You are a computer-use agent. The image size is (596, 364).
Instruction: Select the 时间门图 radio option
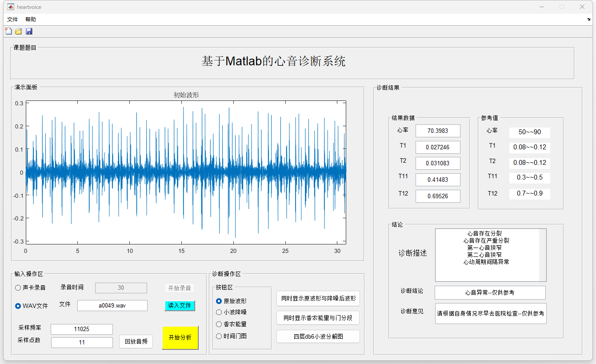(x=219, y=336)
